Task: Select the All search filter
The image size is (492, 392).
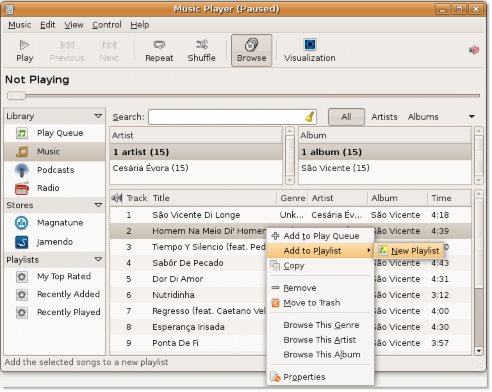Action: [x=346, y=117]
